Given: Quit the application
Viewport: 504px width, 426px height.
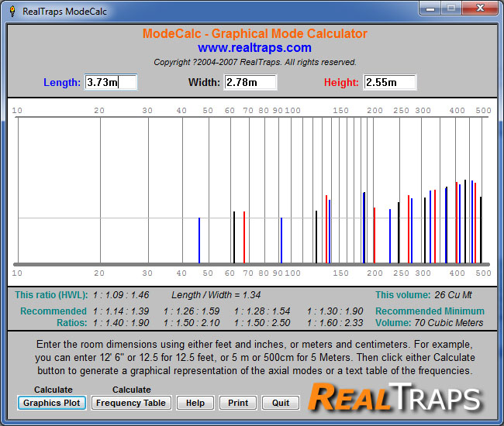Looking at the screenshot, I should (280, 403).
